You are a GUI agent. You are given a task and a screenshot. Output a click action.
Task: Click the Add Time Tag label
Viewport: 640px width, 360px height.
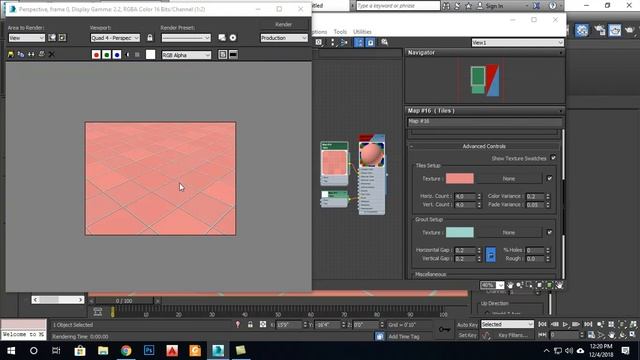tap(404, 336)
